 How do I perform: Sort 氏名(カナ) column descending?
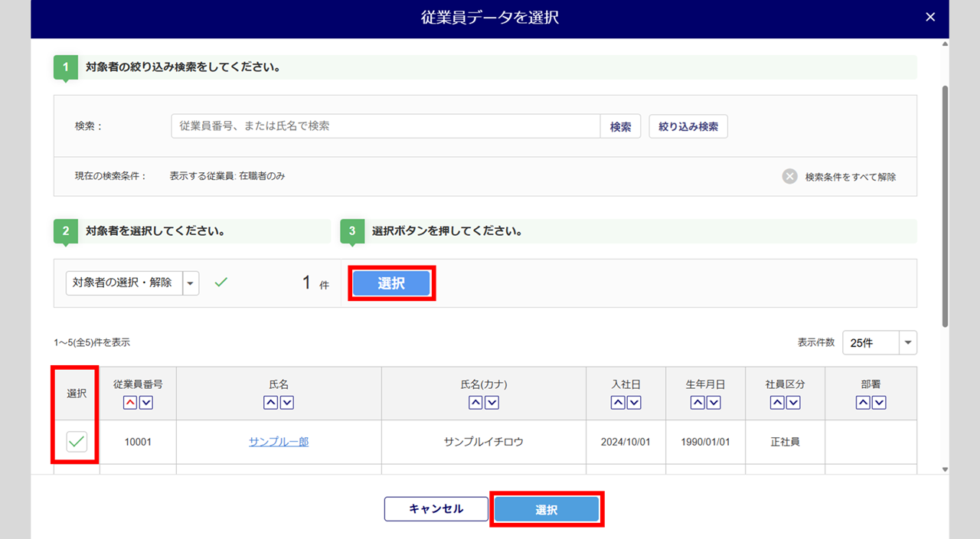[x=492, y=403]
